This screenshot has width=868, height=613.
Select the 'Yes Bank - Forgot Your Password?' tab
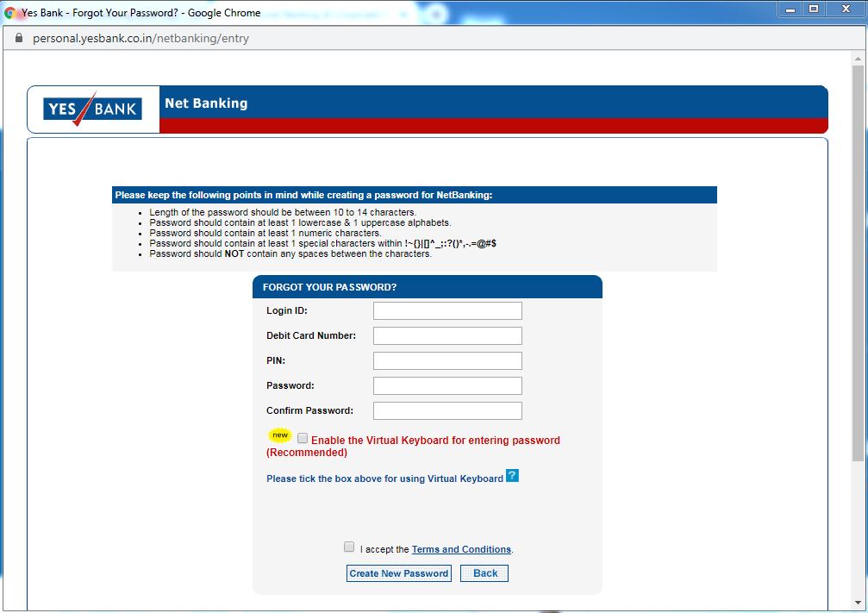click(x=129, y=13)
